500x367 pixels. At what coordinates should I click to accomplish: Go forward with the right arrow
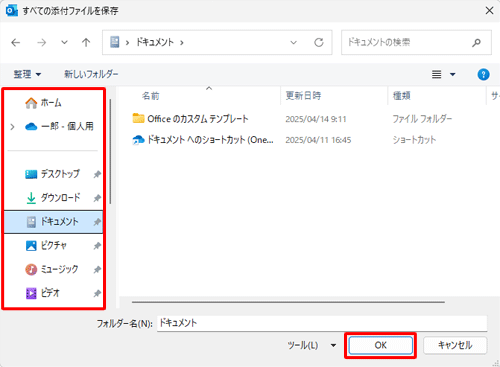(42, 42)
